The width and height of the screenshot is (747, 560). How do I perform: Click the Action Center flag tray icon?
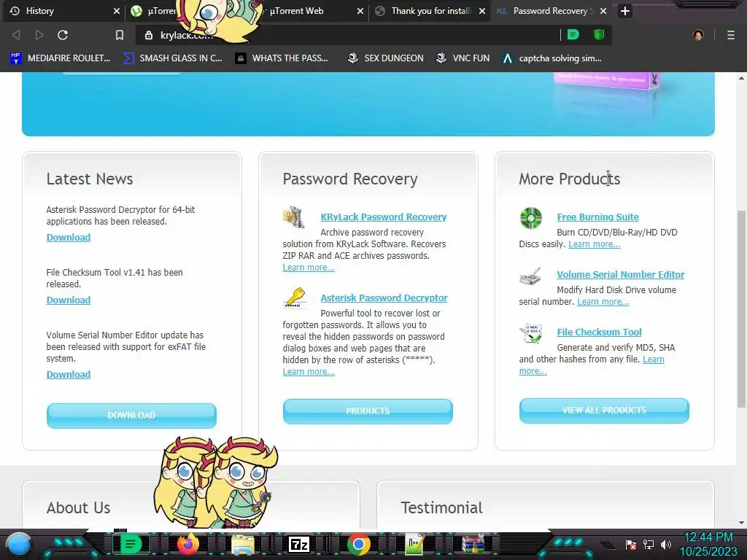(x=631, y=544)
